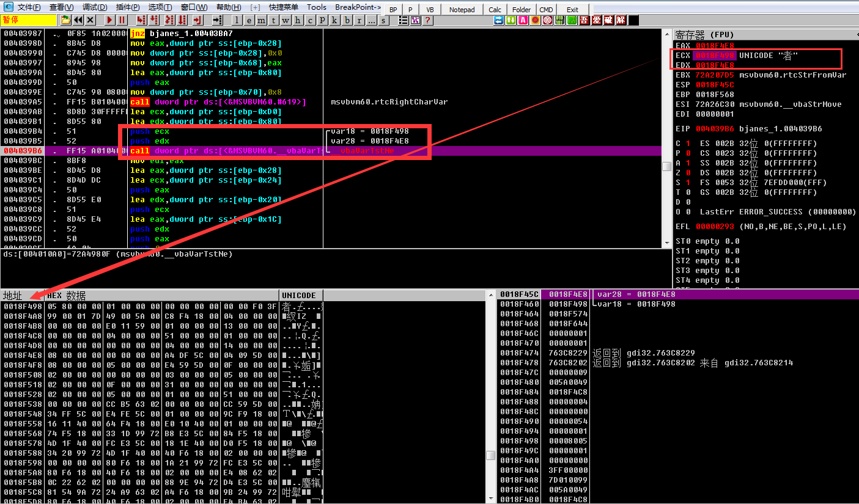Open Breakpoints with 'b' button

tap(347, 20)
